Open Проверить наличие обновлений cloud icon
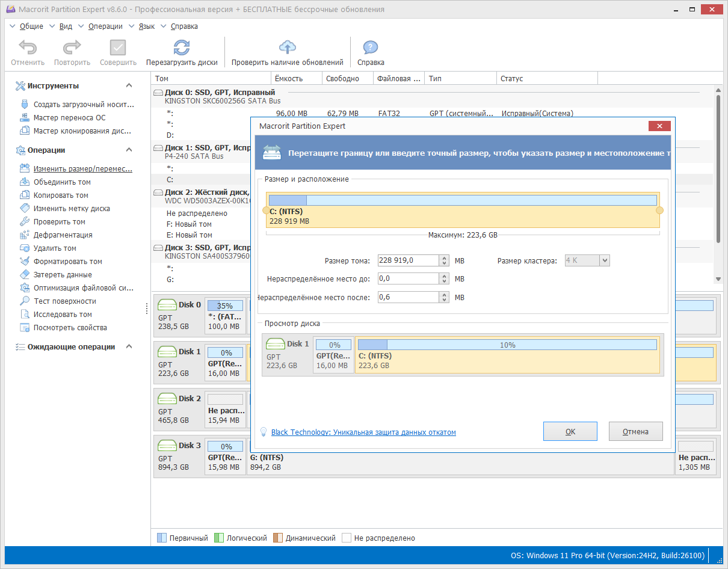The height and width of the screenshot is (569, 728). pyautogui.click(x=288, y=48)
